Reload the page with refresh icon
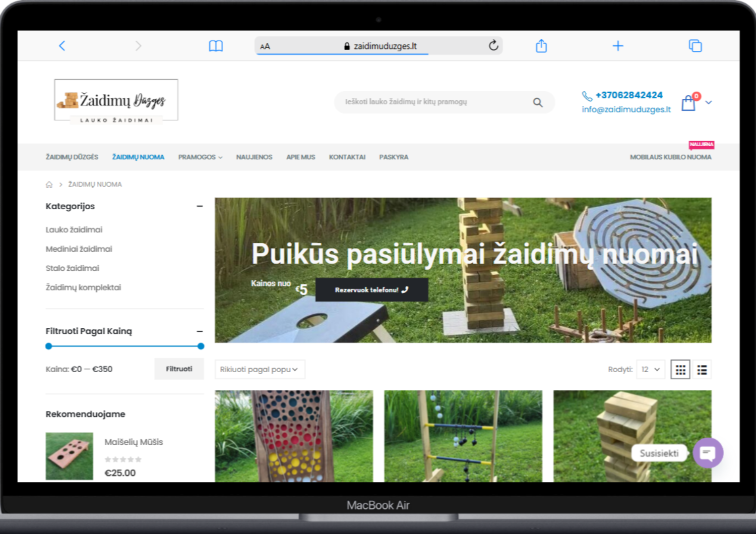The image size is (756, 534). tap(493, 46)
